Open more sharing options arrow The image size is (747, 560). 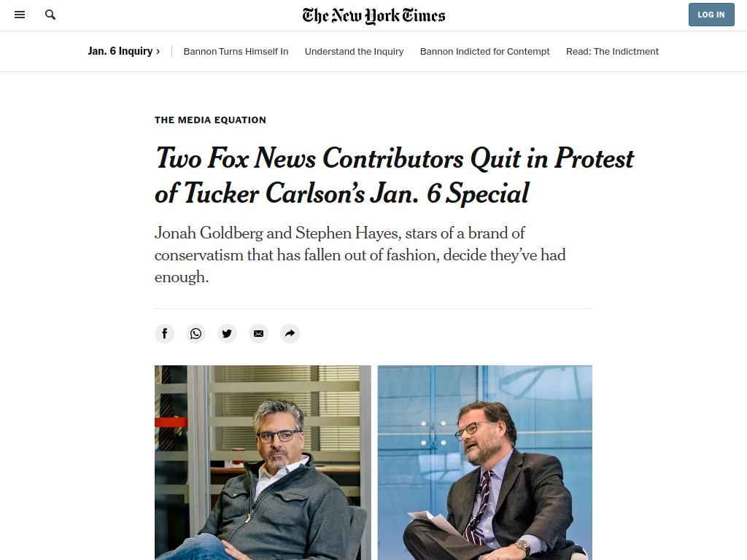[x=290, y=333]
